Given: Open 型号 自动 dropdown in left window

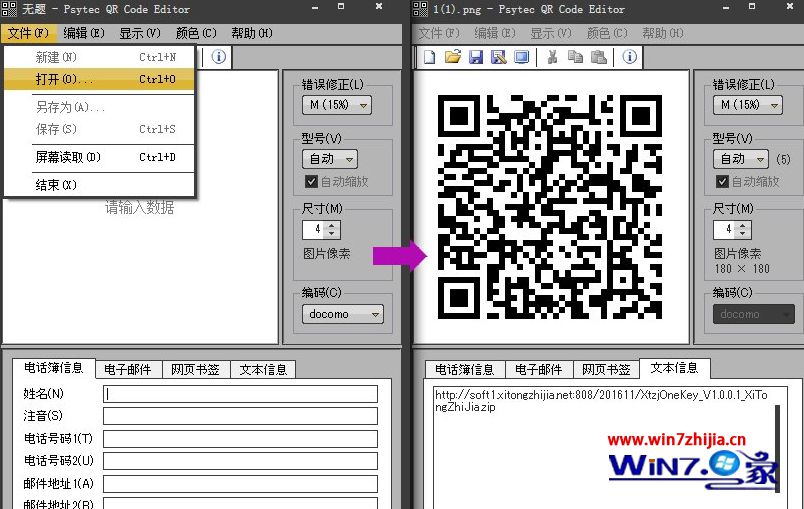Looking at the screenshot, I should tap(330, 159).
